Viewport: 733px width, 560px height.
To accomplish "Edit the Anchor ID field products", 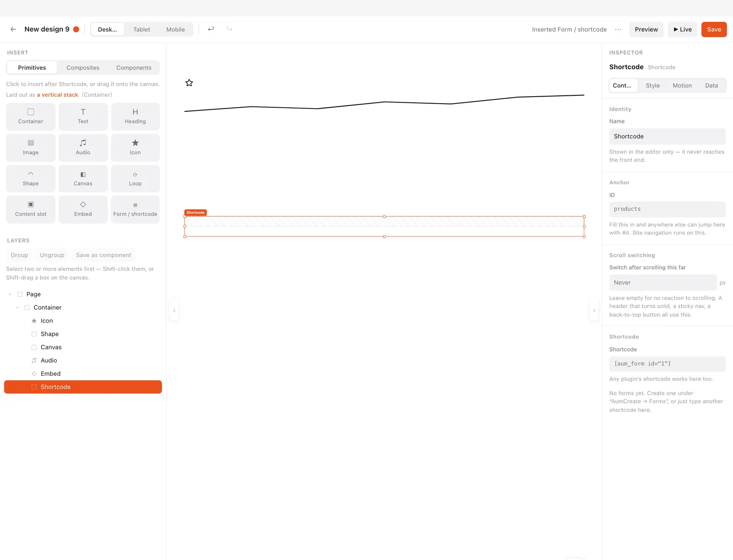I will (667, 209).
